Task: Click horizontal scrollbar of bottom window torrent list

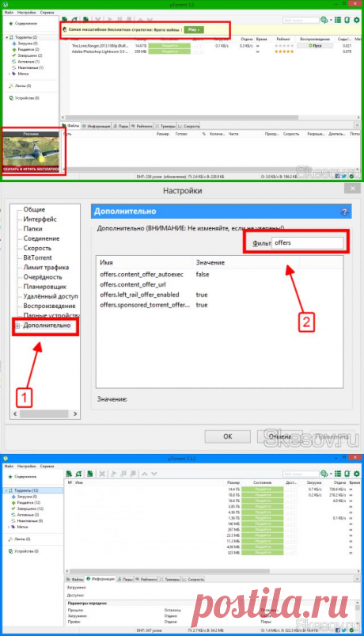Action: tap(169, 571)
